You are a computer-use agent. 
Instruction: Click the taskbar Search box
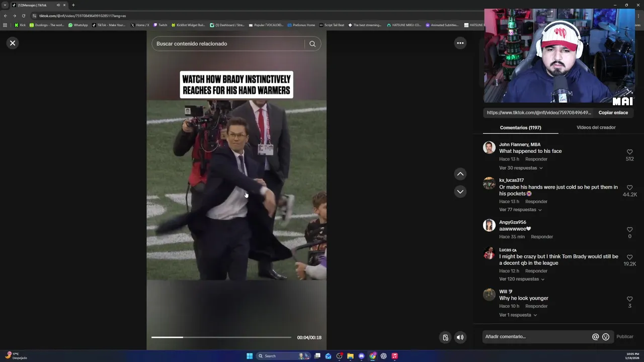point(283,356)
